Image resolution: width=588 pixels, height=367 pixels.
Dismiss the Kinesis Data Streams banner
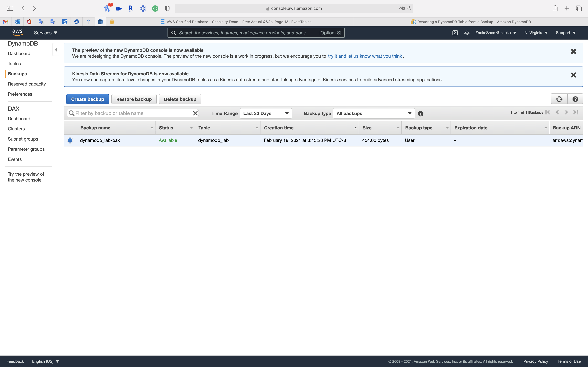(573, 75)
